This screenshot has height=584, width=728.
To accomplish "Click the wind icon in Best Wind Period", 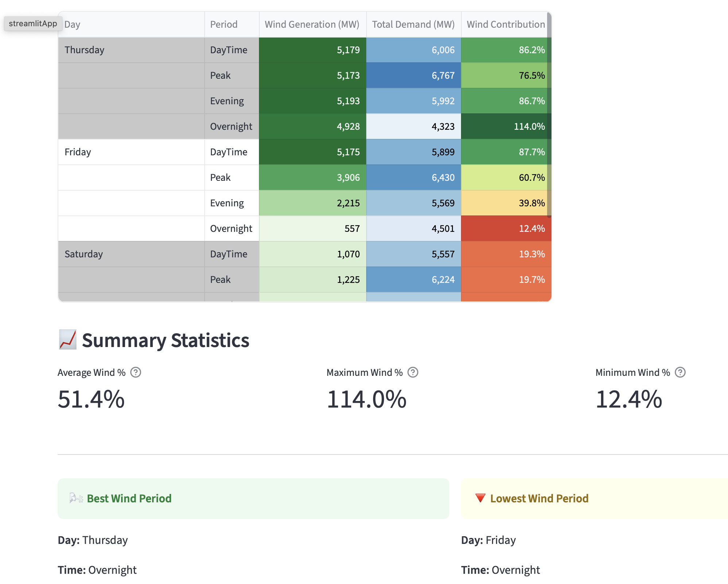I will point(76,498).
